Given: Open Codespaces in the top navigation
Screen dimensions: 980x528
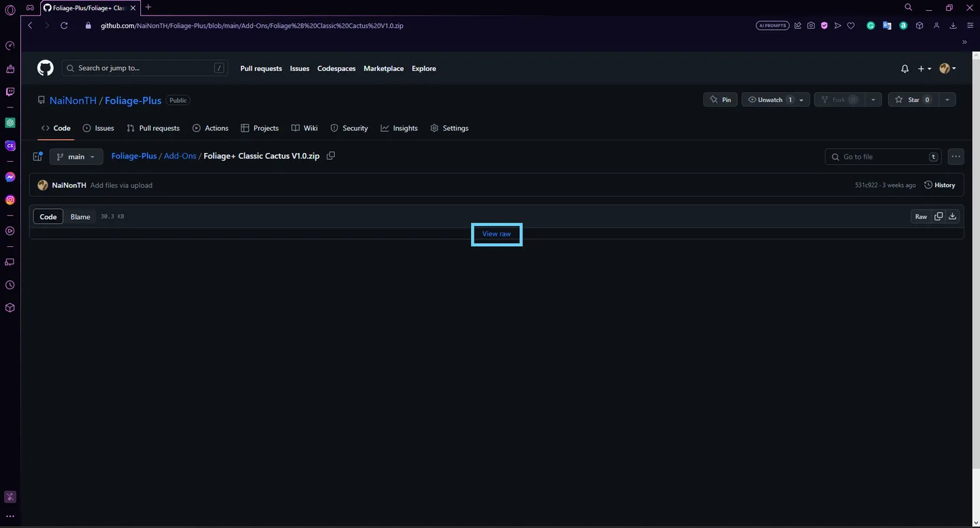Looking at the screenshot, I should coord(336,69).
